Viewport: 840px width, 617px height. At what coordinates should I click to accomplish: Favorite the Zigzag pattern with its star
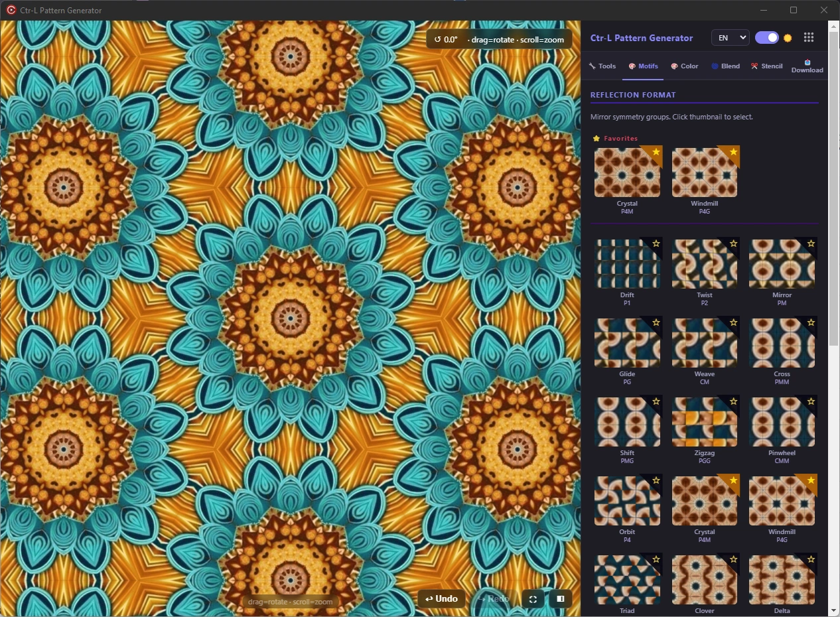pyautogui.click(x=733, y=401)
